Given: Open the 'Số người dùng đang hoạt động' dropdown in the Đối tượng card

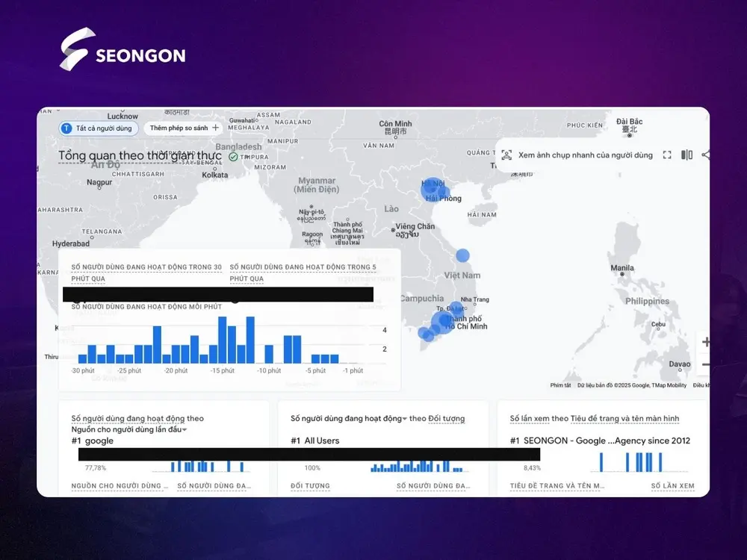Looking at the screenshot, I should point(349,419).
